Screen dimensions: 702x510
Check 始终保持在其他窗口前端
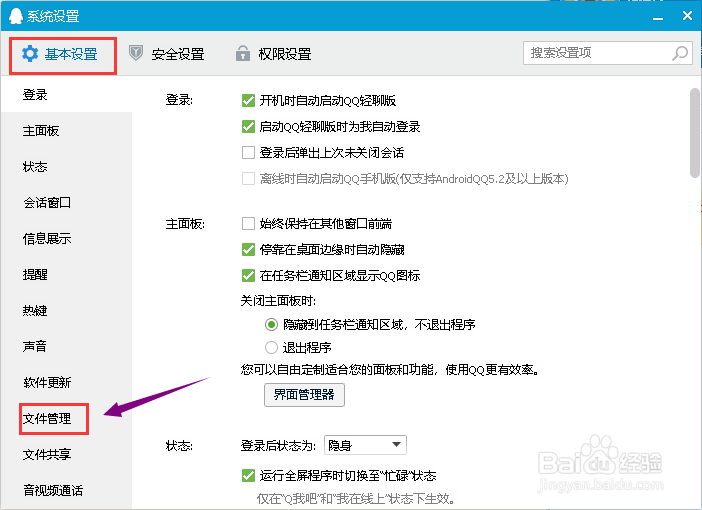coord(248,223)
